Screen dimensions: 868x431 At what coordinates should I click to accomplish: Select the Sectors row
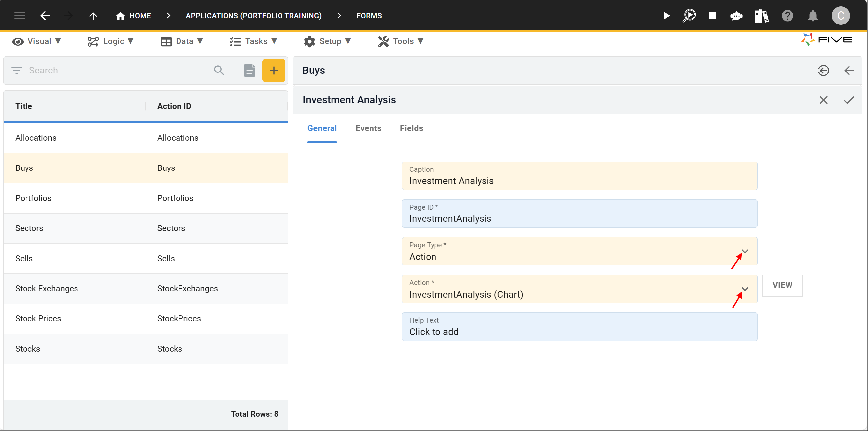click(146, 228)
